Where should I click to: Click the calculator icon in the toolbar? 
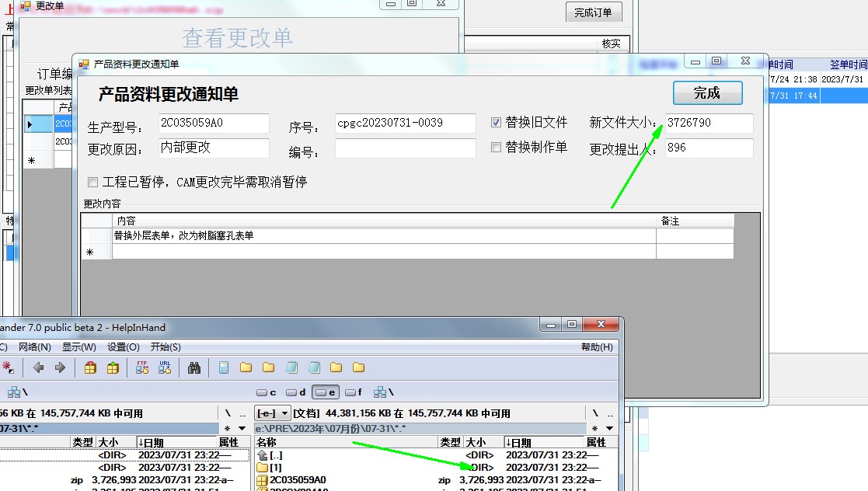pos(224,367)
